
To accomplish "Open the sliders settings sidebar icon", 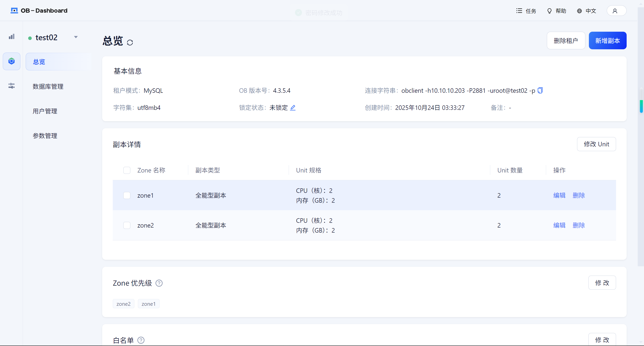I will click(x=12, y=86).
